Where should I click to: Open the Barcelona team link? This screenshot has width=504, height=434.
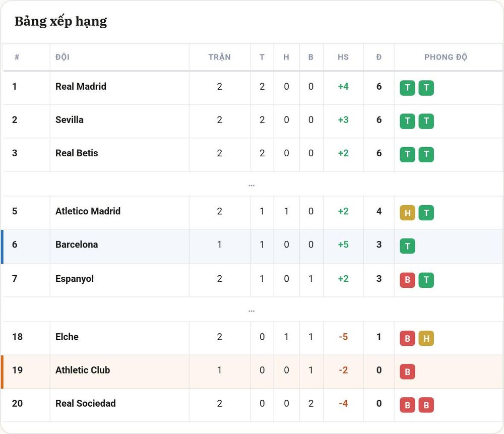tap(77, 244)
